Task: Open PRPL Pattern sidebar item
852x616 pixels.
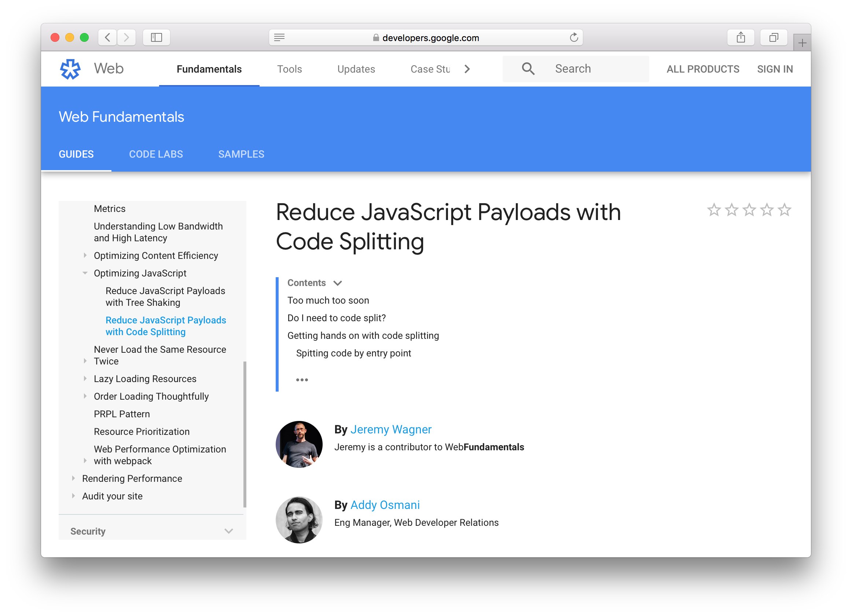Action: point(122,414)
